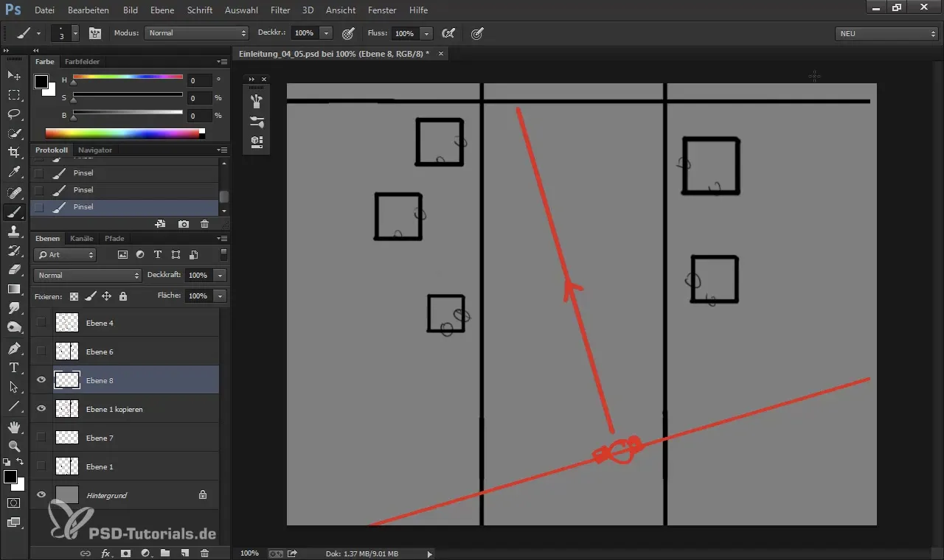
Task: Create a new layer group folder
Action: (165, 553)
